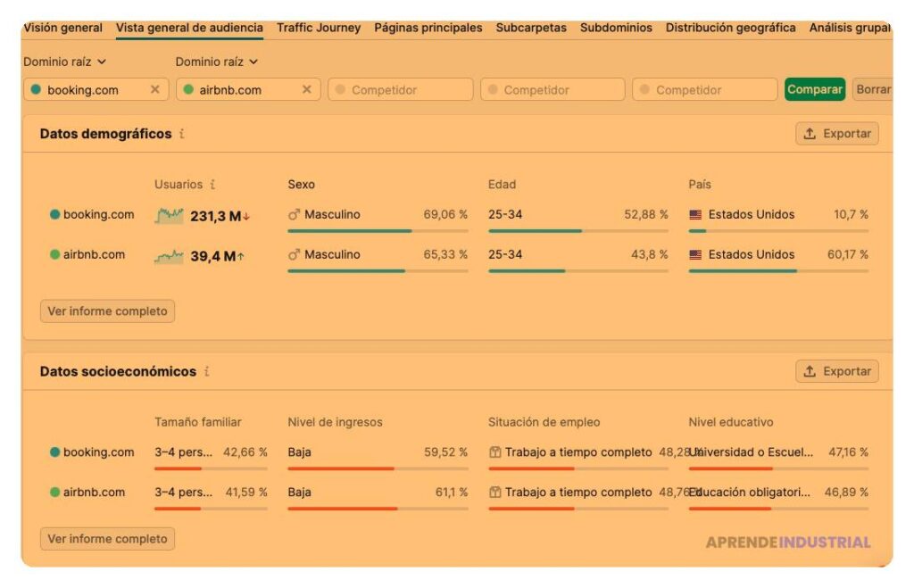Click the booking.com 231,3 M users value

[216, 216]
